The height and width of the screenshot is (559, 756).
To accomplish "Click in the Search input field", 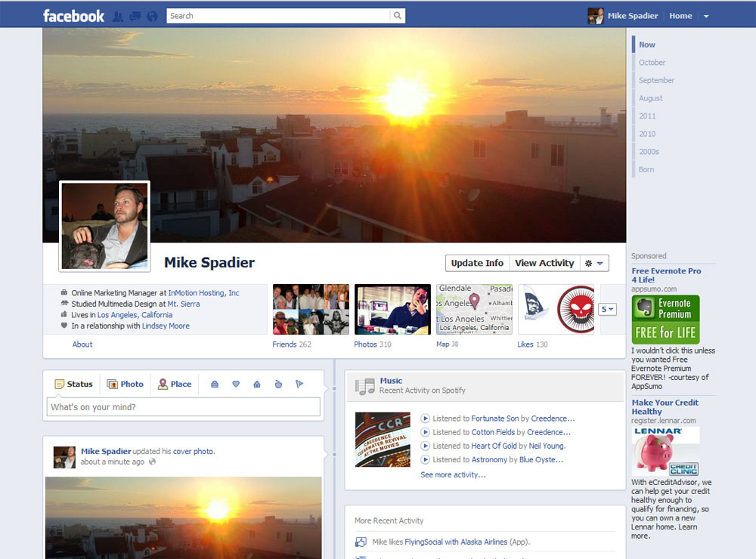I will [x=278, y=16].
